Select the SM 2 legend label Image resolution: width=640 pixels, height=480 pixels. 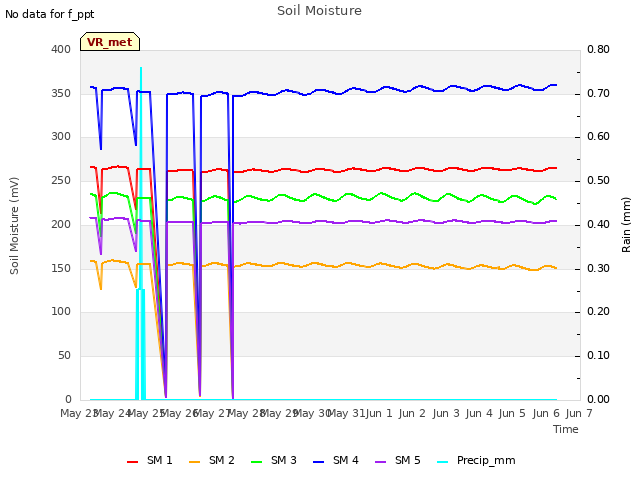[x=222, y=460]
